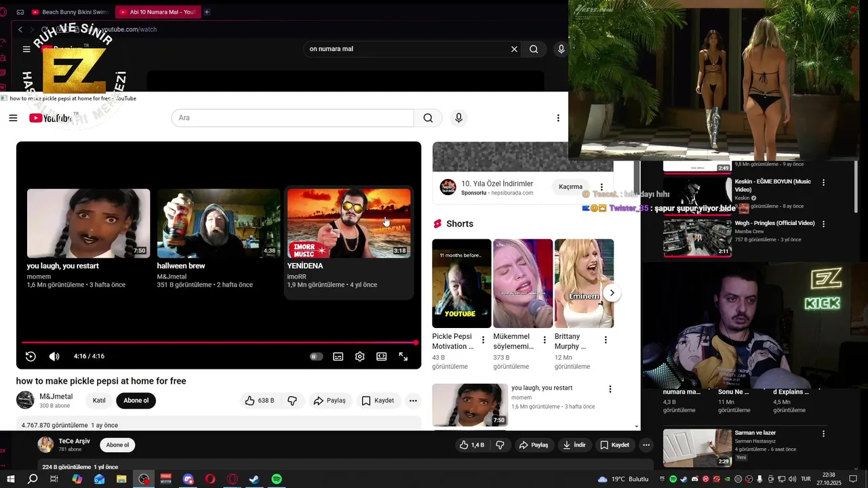The image size is (868, 488).
Task: Start voice search beside Ara field
Action: (x=459, y=118)
